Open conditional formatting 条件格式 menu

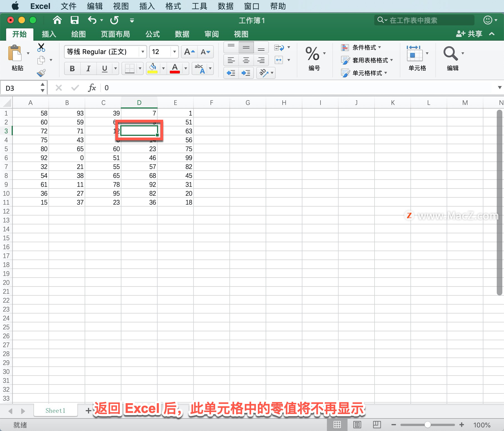361,48
